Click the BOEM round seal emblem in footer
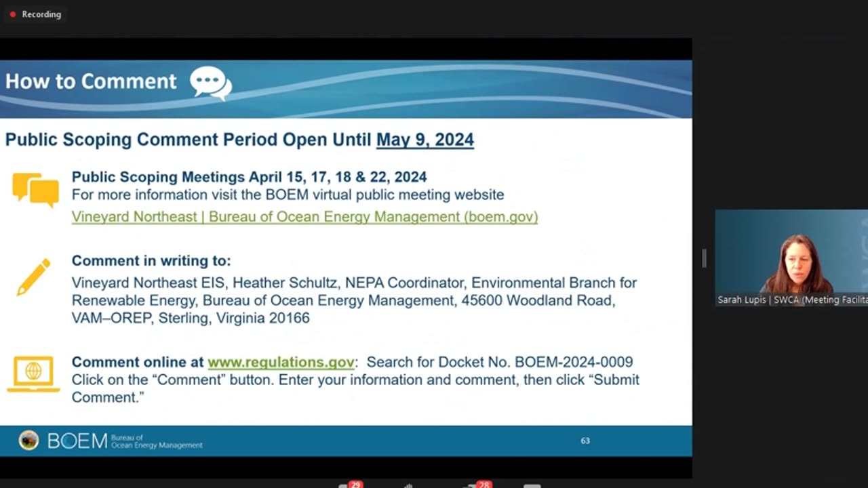The height and width of the screenshot is (488, 868). point(28,441)
